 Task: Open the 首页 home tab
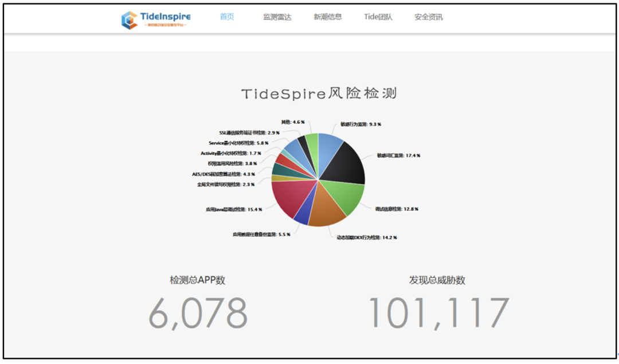click(x=227, y=17)
